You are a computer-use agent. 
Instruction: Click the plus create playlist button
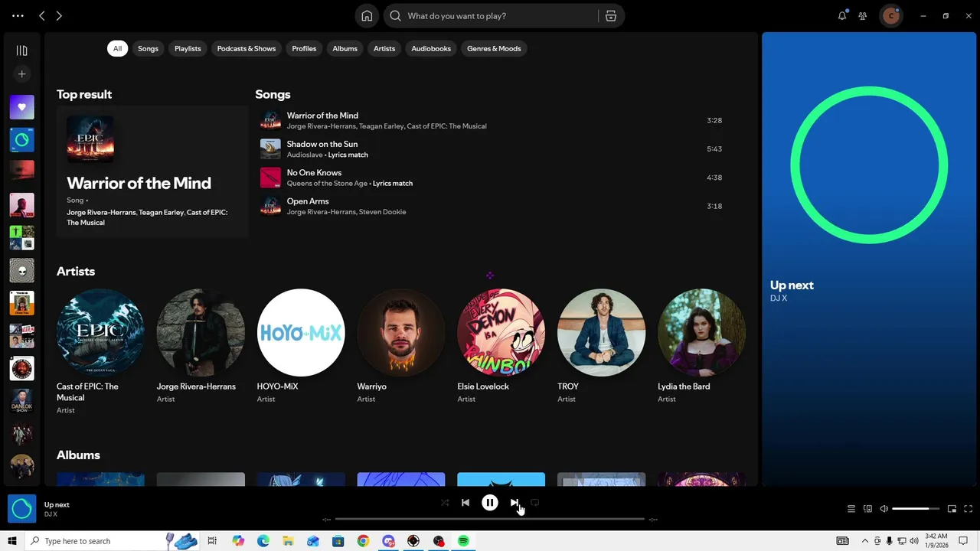coord(21,74)
